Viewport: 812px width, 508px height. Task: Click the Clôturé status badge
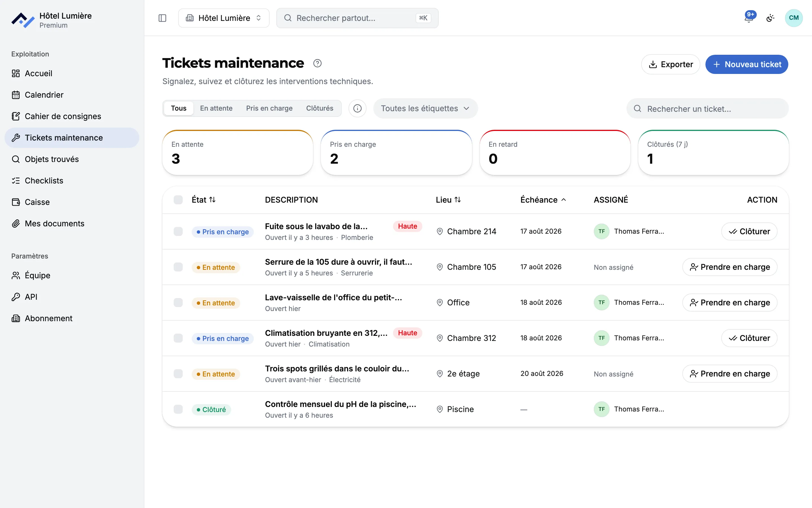pyautogui.click(x=211, y=410)
